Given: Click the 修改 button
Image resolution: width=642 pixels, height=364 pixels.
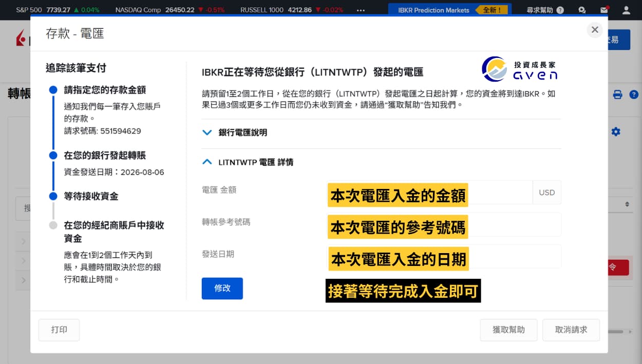Looking at the screenshot, I should [x=222, y=289].
